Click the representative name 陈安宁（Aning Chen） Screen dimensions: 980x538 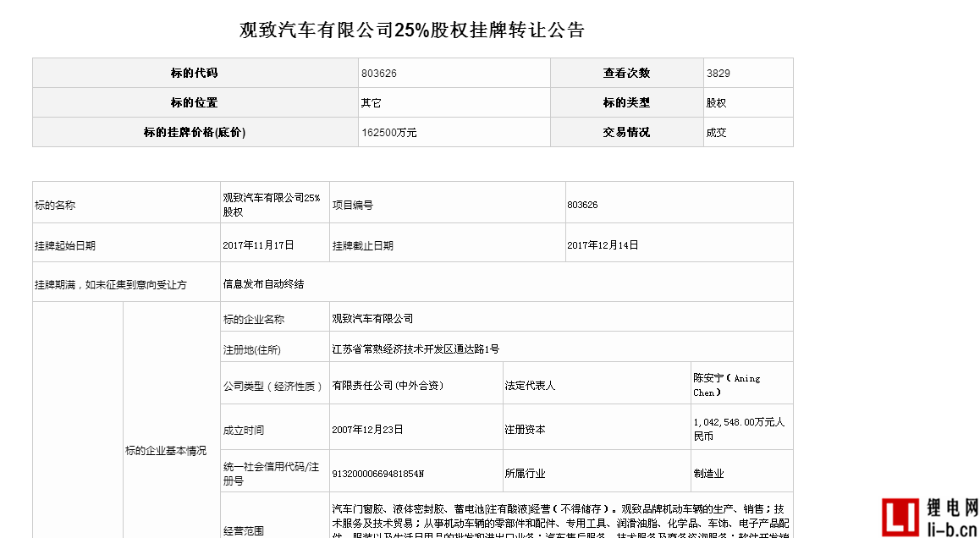pyautogui.click(x=727, y=386)
